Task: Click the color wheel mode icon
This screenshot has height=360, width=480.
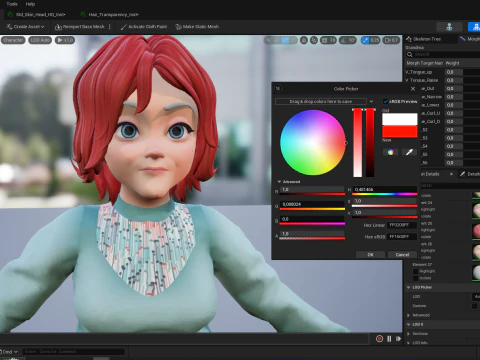Action: click(390, 152)
